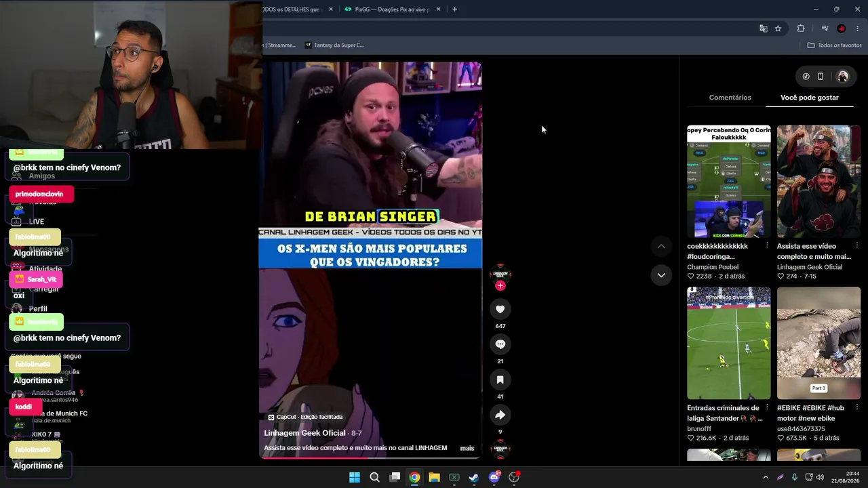Share the video using the arrow icon
The height and width of the screenshot is (488, 868).
click(x=500, y=415)
